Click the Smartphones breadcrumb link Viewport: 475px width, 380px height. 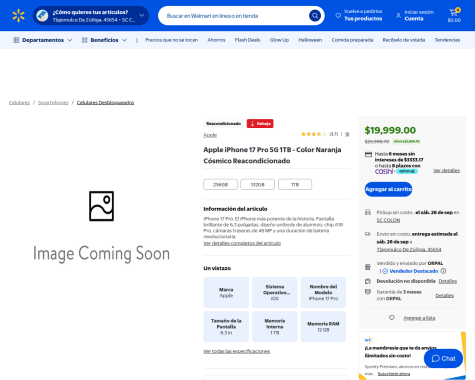(x=53, y=103)
